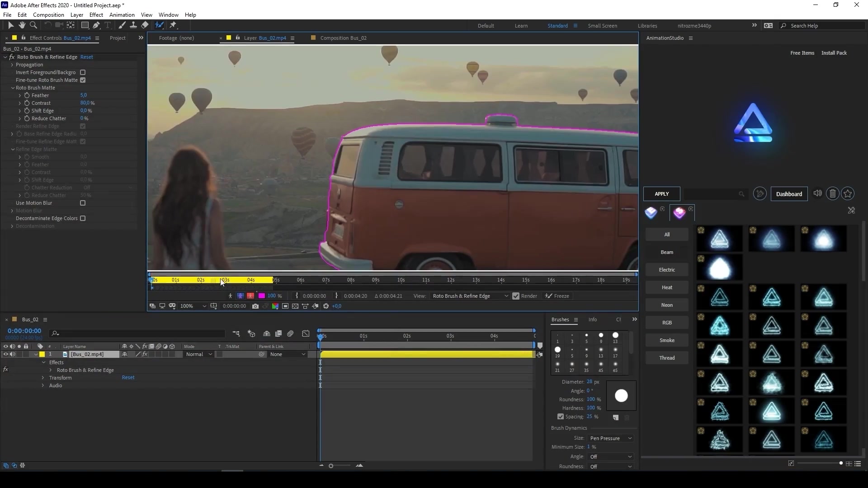The image size is (868, 488).
Task: Select the Beam brush preset
Action: click(666, 251)
